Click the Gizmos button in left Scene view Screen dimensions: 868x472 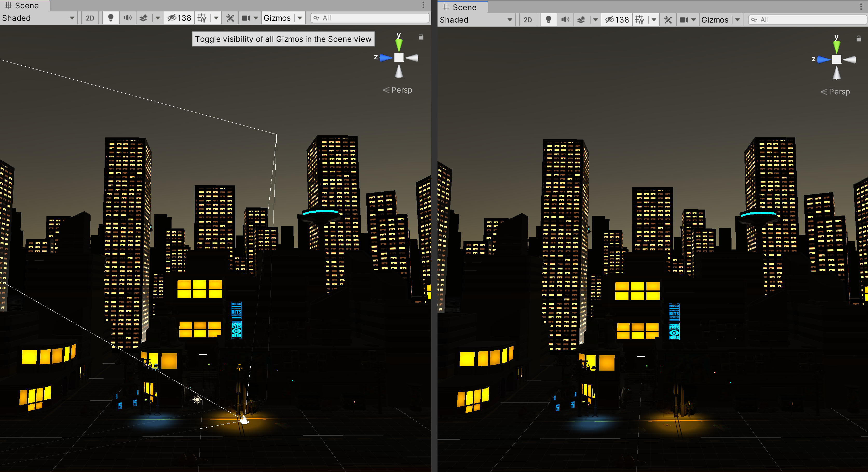[x=277, y=18]
